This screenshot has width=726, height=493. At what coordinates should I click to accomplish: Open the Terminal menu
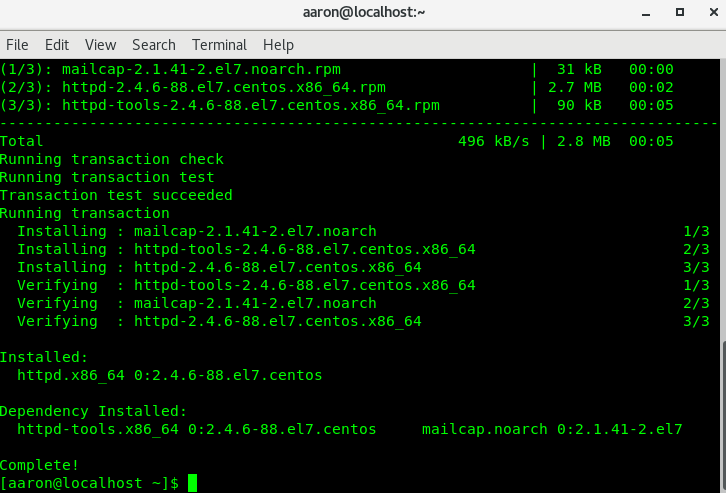tap(219, 45)
